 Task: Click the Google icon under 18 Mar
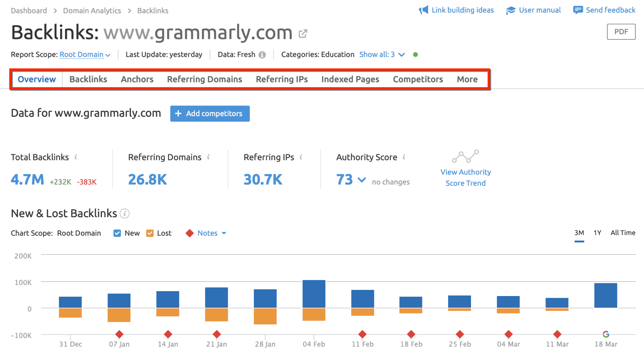tap(606, 334)
